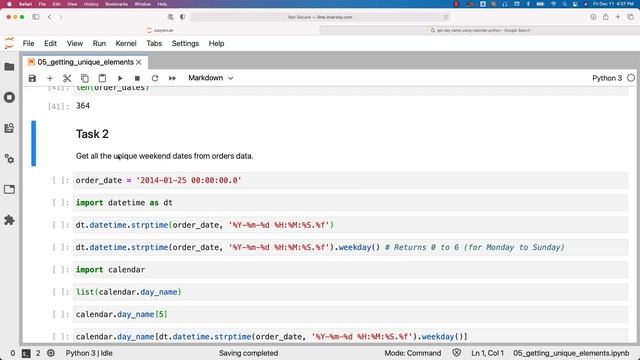Go back with Safari back arrow

(49, 17)
